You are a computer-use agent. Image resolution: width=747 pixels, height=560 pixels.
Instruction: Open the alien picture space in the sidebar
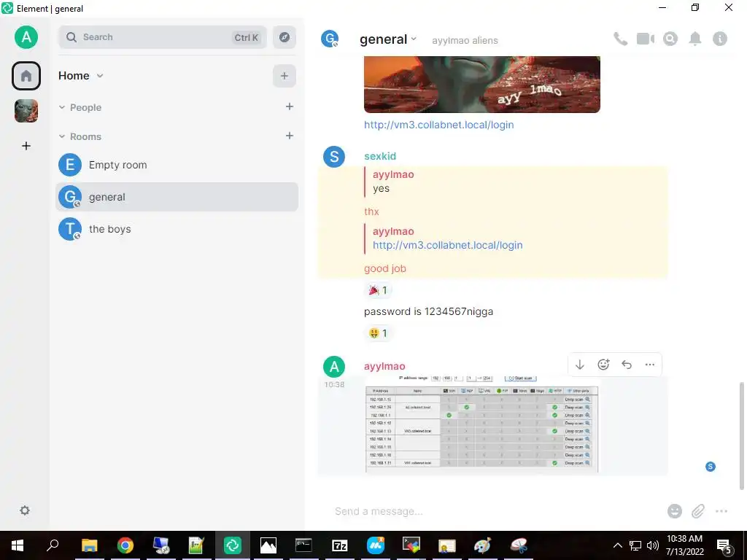[26, 111]
